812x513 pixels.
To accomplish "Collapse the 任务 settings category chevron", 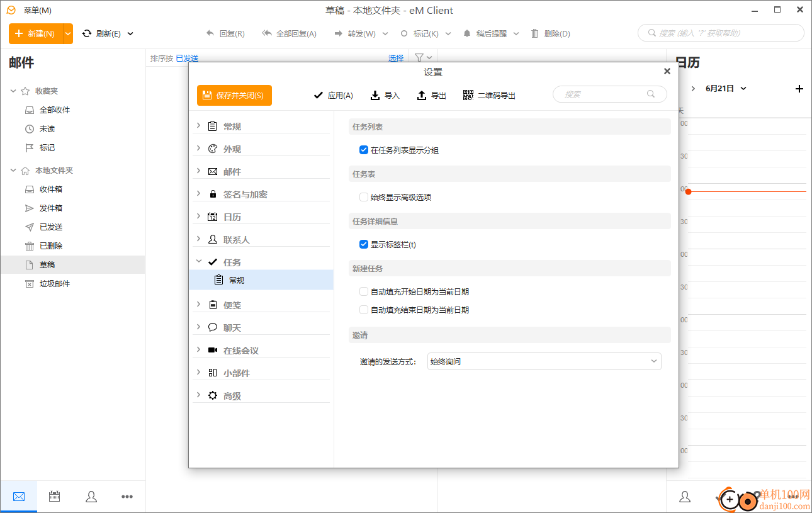I will tap(198, 262).
